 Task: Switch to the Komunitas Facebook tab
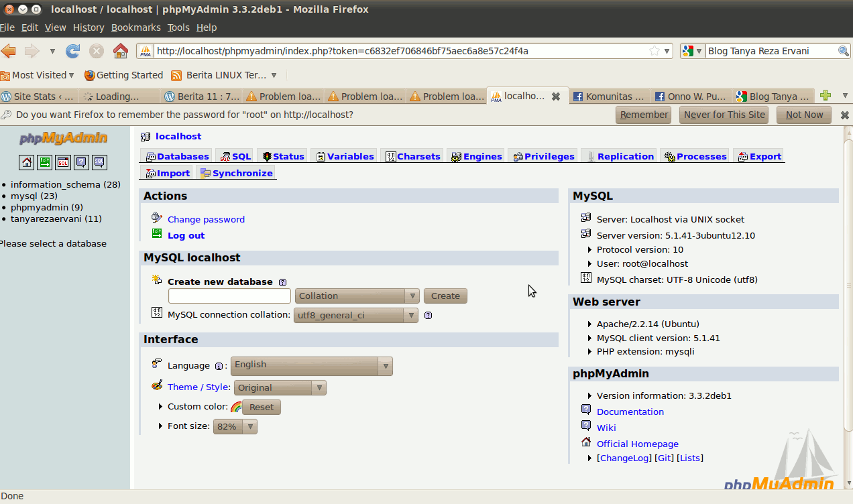point(609,97)
